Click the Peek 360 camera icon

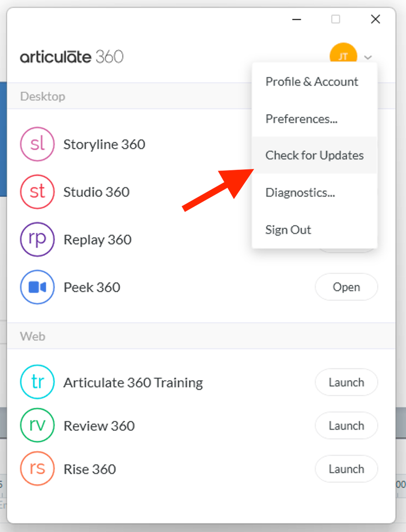point(37,287)
